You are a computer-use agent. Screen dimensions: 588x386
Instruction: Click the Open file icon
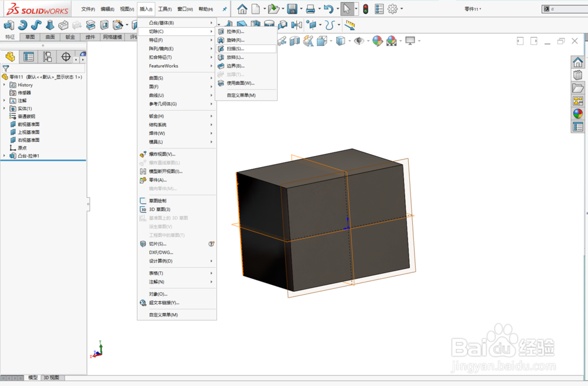tap(274, 9)
